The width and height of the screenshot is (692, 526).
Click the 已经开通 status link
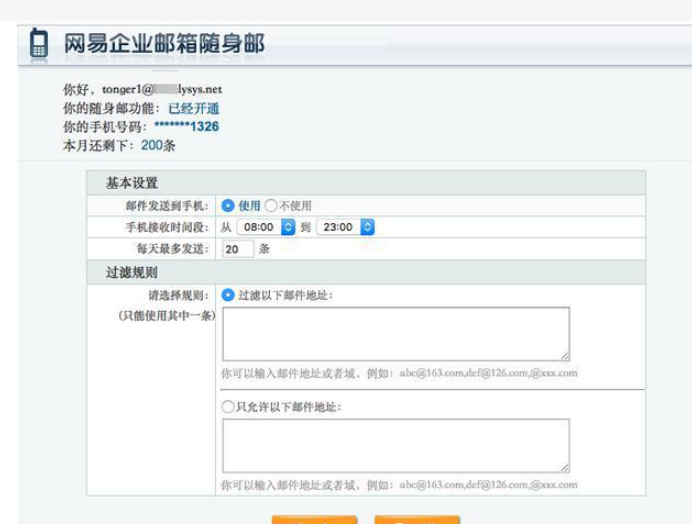(194, 108)
